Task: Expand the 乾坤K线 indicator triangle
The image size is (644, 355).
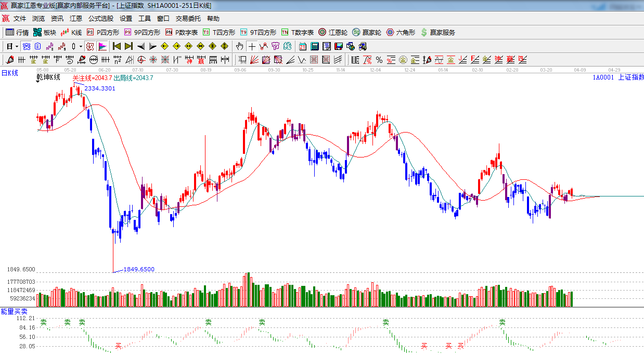Action: [38, 82]
